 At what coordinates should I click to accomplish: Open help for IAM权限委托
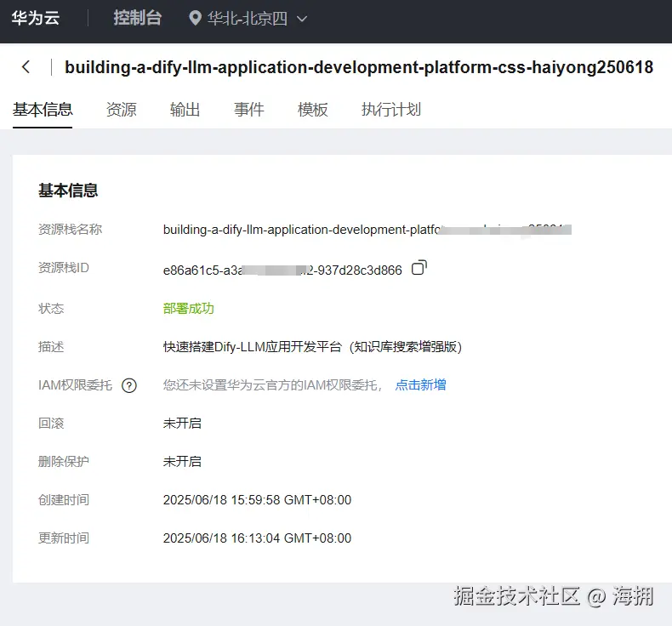click(x=129, y=385)
